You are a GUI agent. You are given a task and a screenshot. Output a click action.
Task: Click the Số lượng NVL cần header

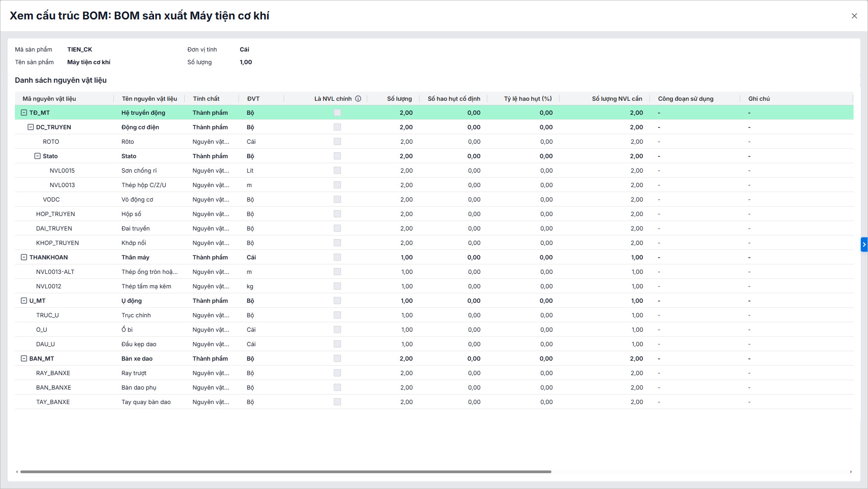[x=616, y=99]
